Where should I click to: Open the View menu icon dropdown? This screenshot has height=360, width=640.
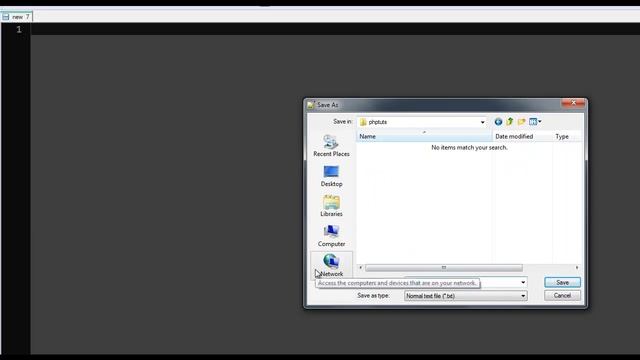(535, 122)
